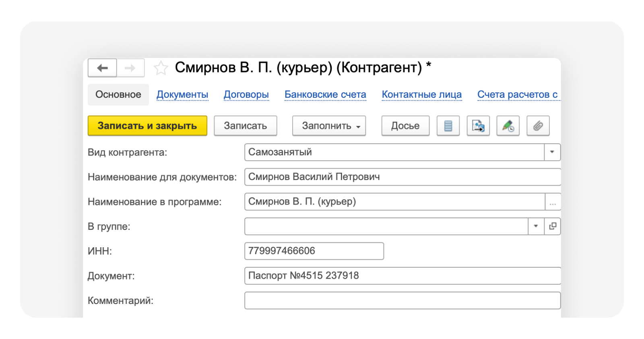Click the Документ passport field
Image resolution: width=644 pixels, height=339 pixels.
[x=402, y=276]
